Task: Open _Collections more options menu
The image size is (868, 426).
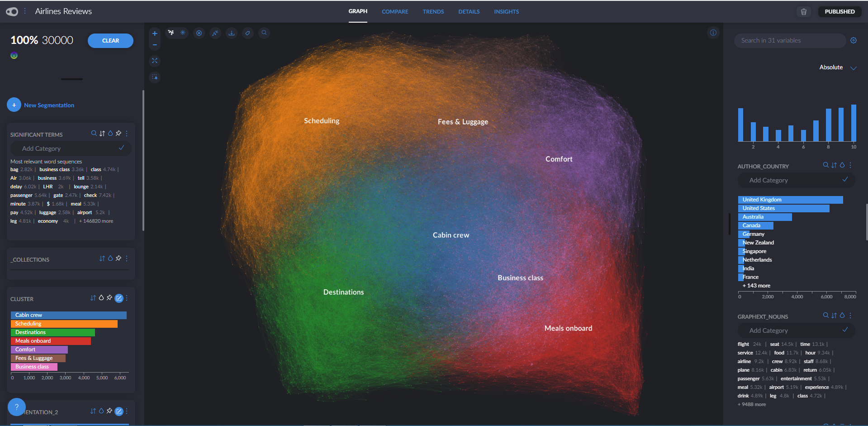Action: (127, 258)
